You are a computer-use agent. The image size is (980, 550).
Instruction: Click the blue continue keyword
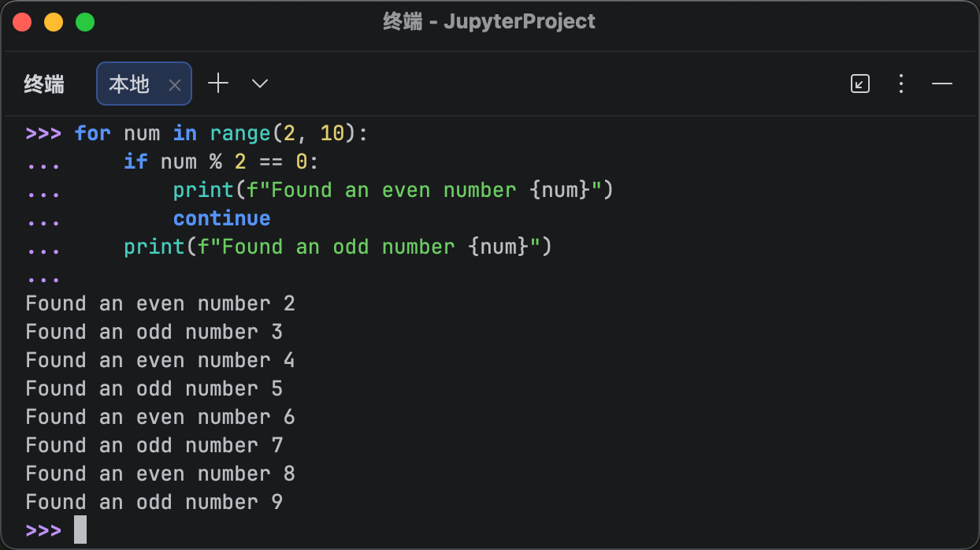tap(221, 218)
